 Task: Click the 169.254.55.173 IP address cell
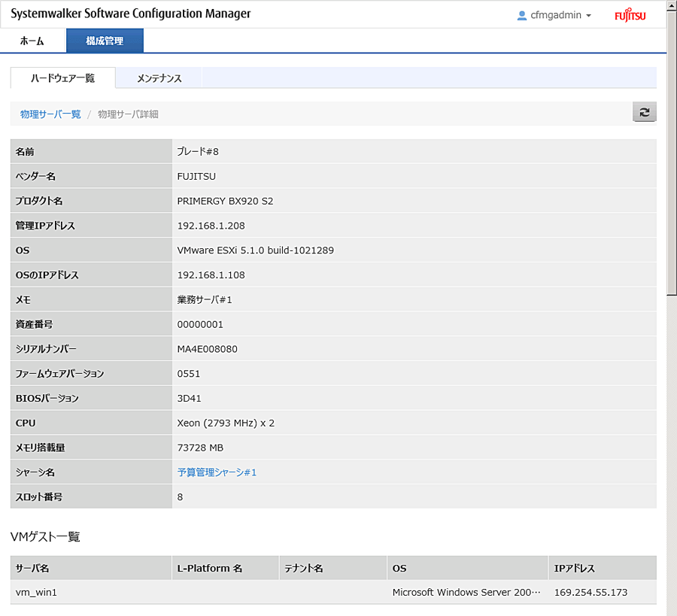pyautogui.click(x=603, y=592)
